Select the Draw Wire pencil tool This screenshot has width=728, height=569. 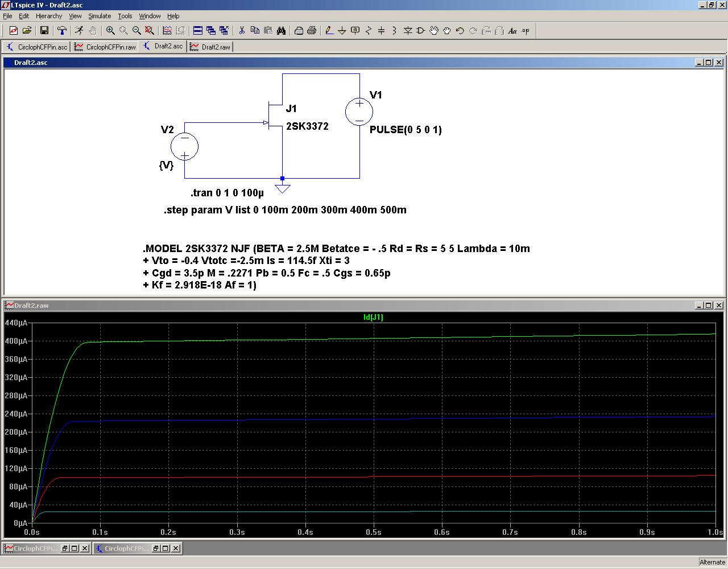[x=329, y=31]
